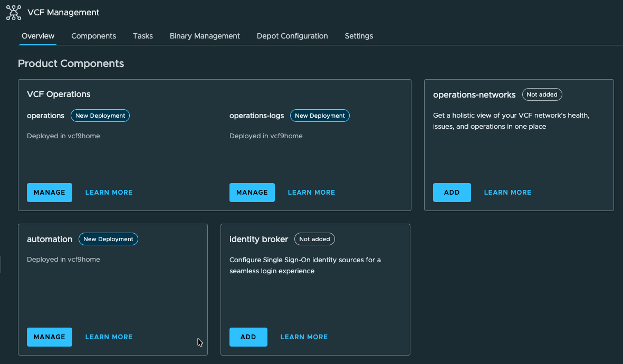
Task: Click the New Deployment badge beside automation
Action: coord(108,239)
